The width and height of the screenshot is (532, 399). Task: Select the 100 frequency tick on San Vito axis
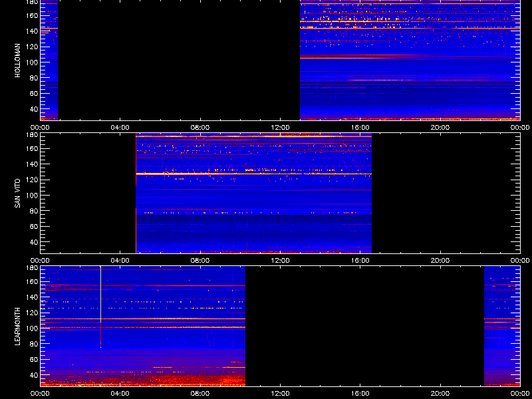click(32, 195)
